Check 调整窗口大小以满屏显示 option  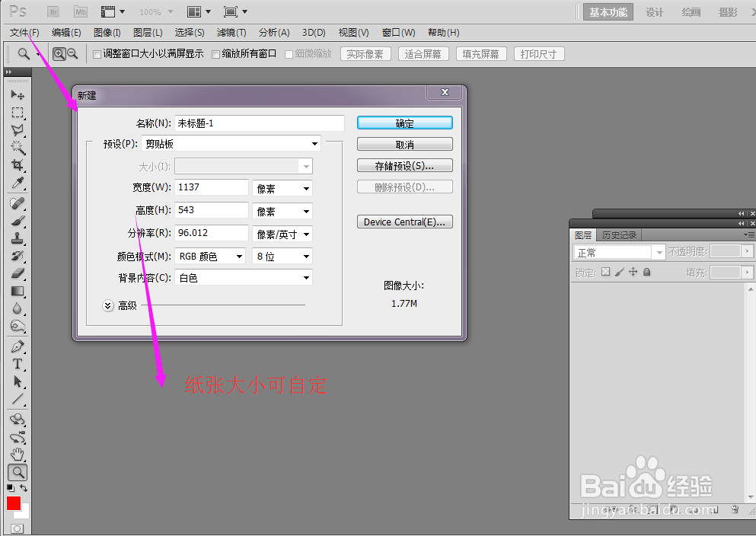coord(97,53)
